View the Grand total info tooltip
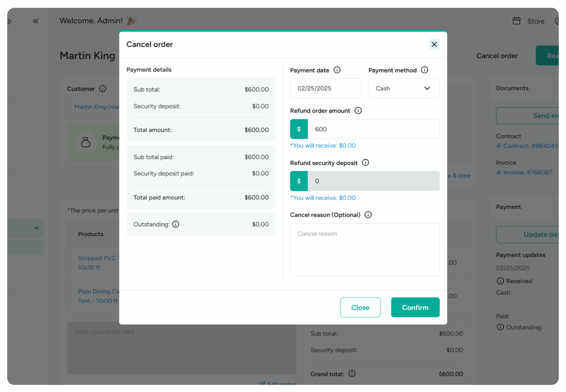This screenshot has height=392, width=566. (352, 374)
